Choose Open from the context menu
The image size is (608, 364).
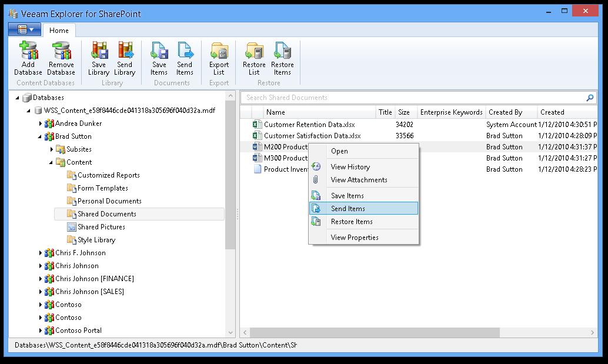coord(364,151)
